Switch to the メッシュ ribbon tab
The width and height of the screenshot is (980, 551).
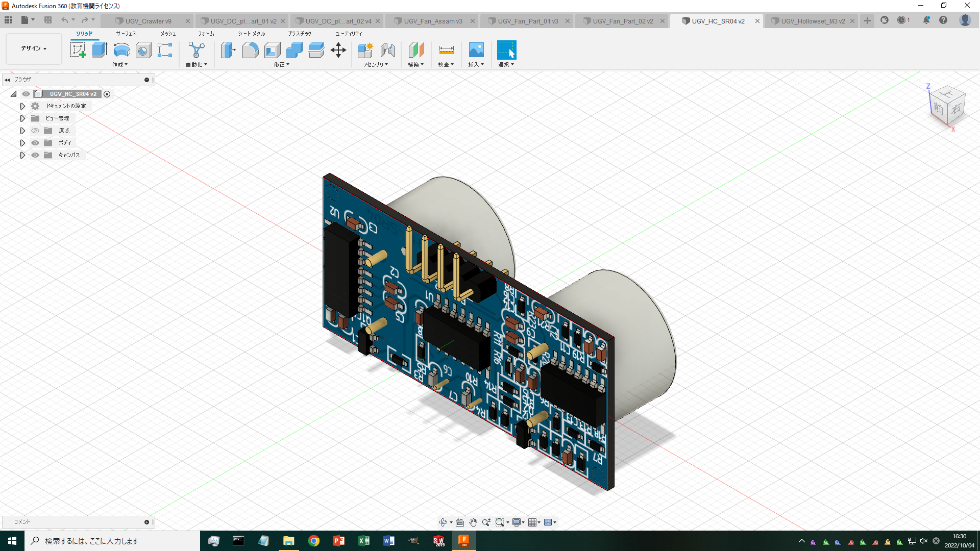(168, 34)
